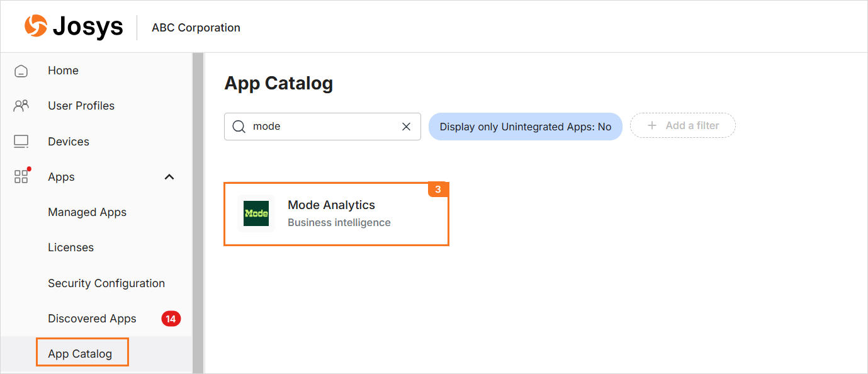Clear the search field with X
868x374 pixels.
tap(407, 127)
